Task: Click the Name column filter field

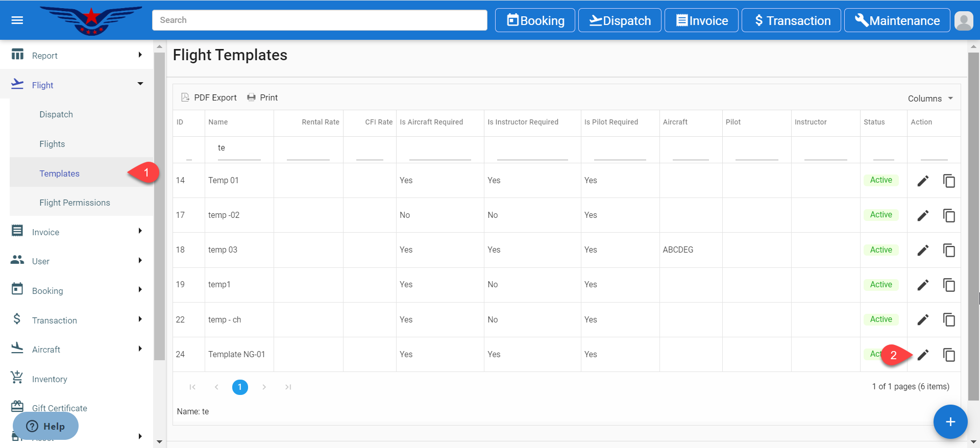Action: point(239,148)
